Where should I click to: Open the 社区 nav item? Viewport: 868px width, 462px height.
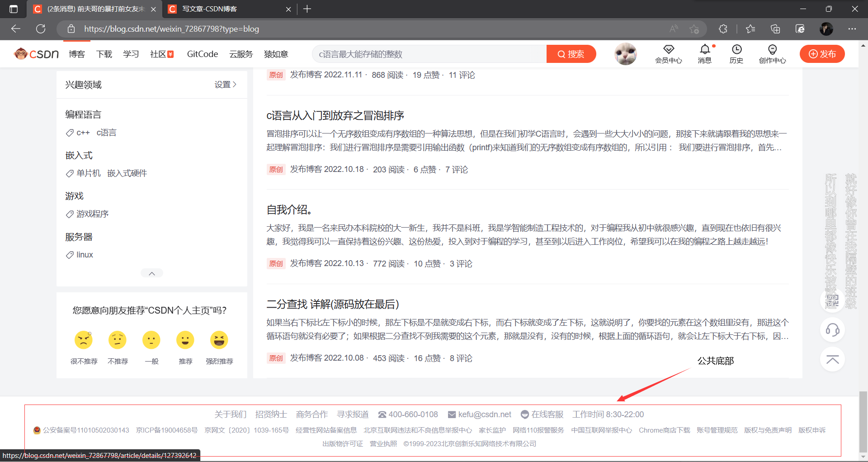click(162, 54)
